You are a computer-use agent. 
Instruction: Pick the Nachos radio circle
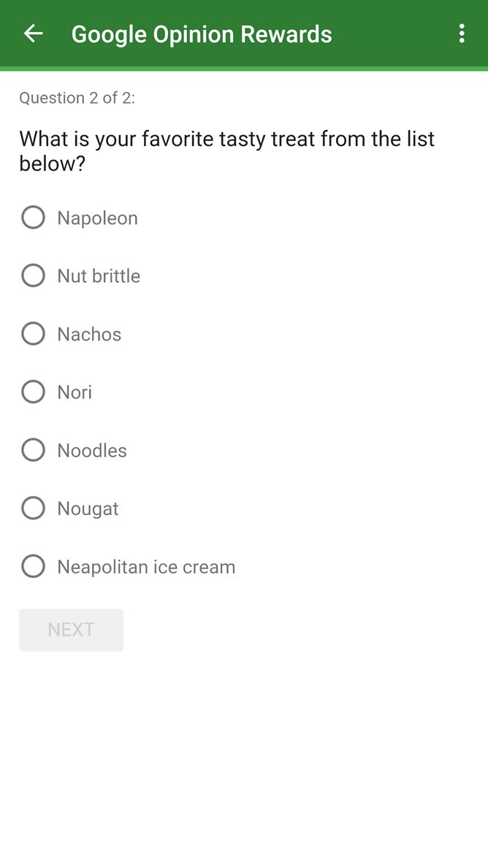(33, 334)
